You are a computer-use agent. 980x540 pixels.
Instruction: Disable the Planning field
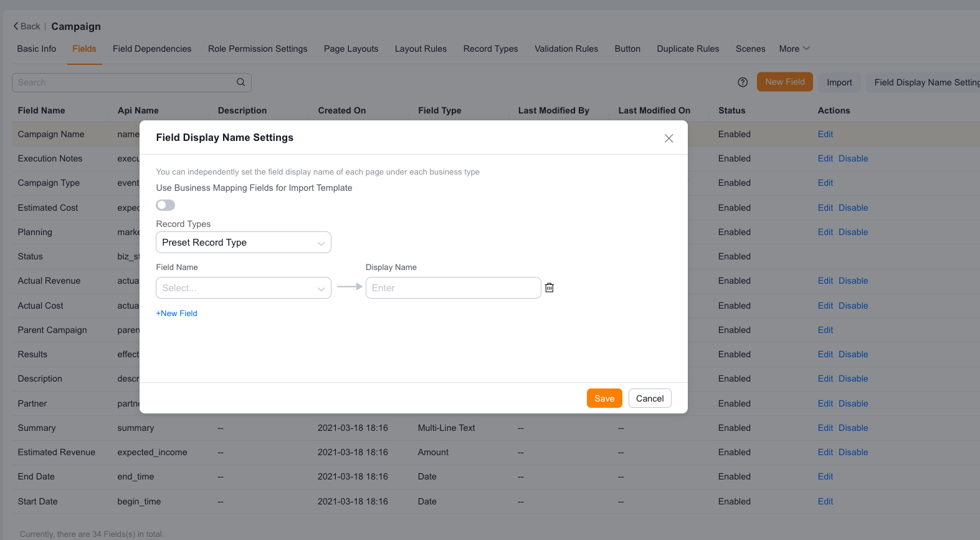click(x=854, y=232)
